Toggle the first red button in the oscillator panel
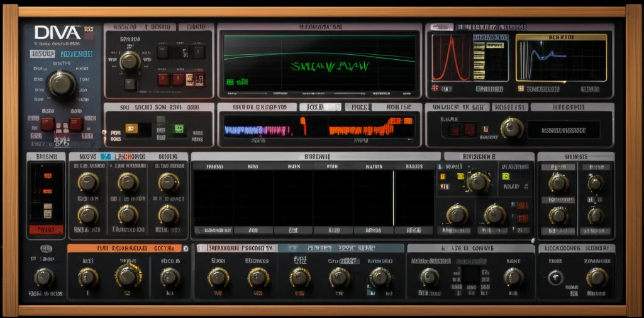The width and height of the screenshot is (644, 318). tap(164, 79)
